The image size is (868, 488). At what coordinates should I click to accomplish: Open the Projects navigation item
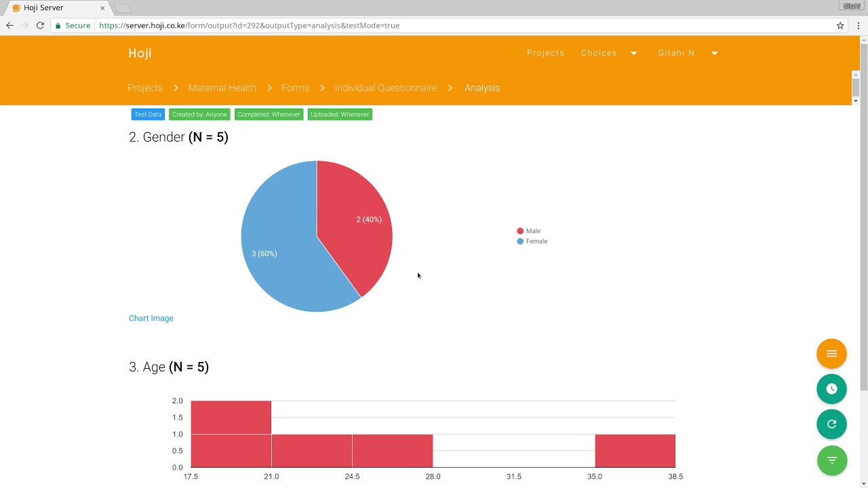(x=546, y=53)
